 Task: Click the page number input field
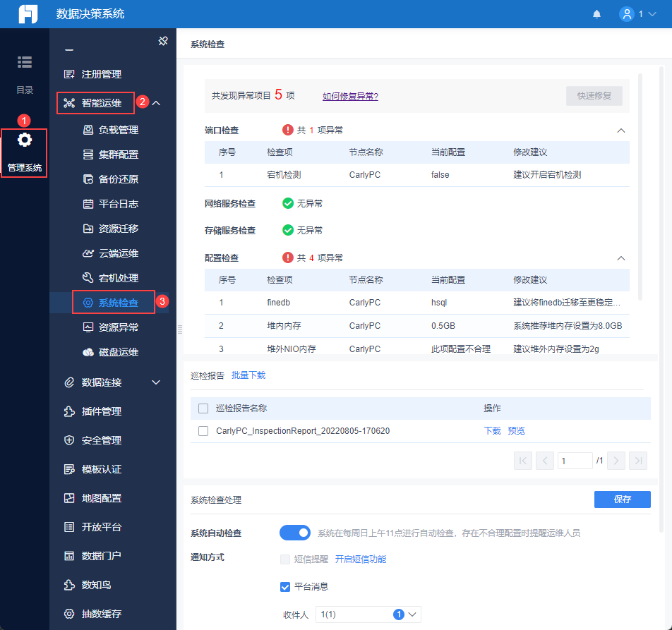point(575,461)
